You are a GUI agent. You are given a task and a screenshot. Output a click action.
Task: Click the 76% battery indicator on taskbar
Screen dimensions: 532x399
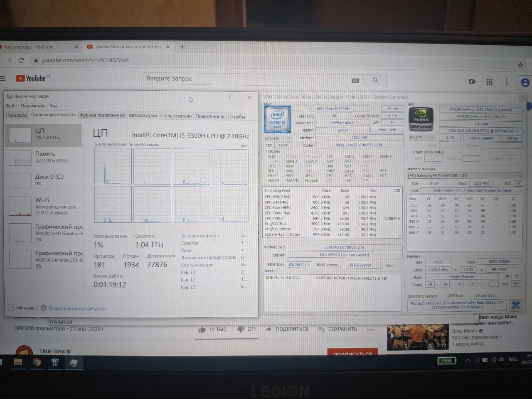tap(446, 361)
